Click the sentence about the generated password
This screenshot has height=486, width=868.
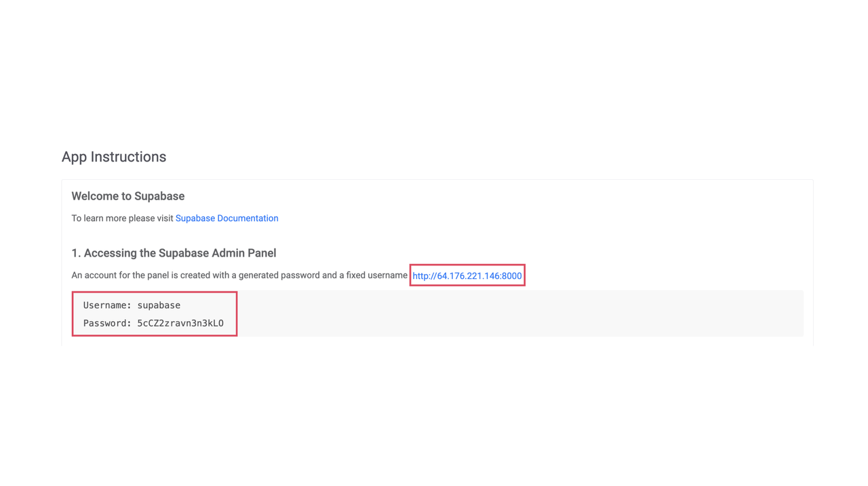tap(239, 276)
